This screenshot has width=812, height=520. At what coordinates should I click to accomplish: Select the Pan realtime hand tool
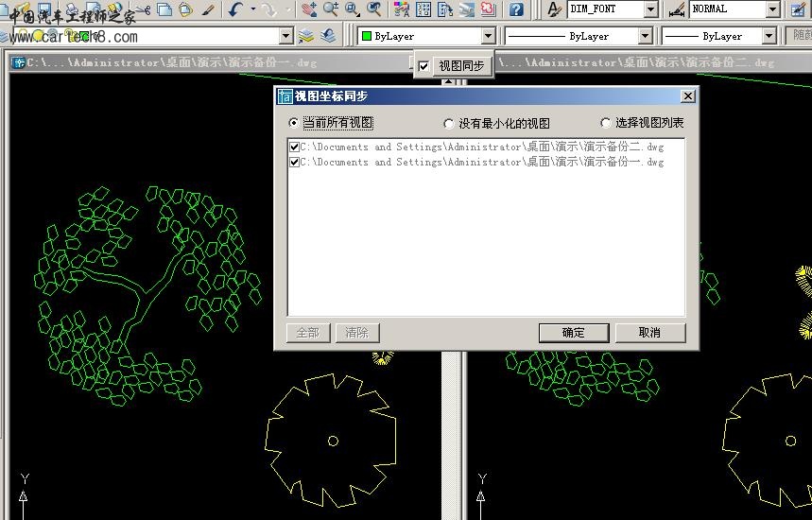tap(309, 9)
